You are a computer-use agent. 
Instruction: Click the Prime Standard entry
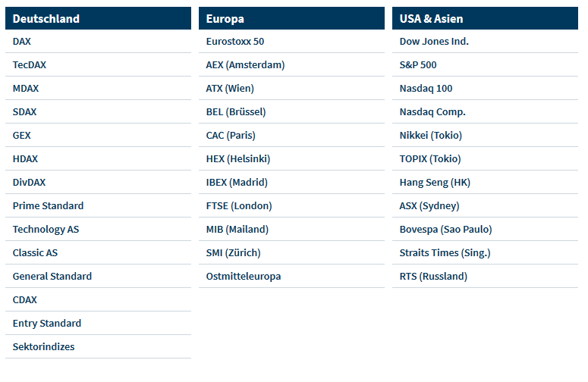click(x=48, y=205)
